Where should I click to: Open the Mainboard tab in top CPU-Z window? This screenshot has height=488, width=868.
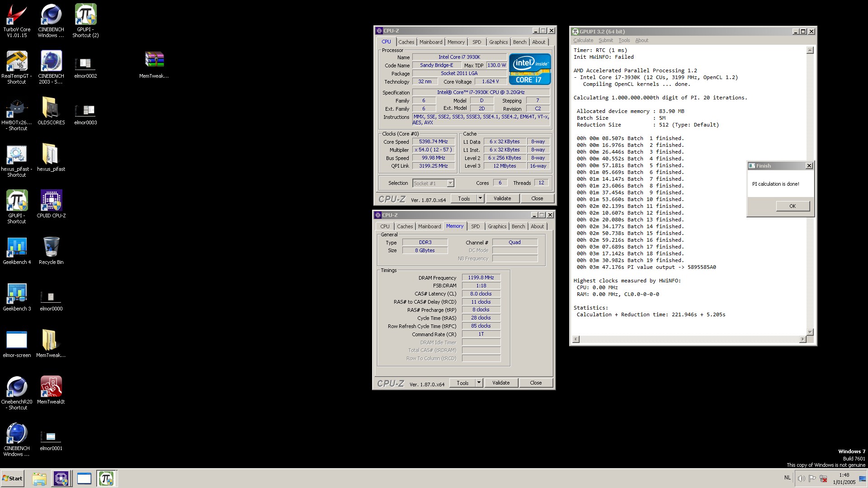point(431,42)
